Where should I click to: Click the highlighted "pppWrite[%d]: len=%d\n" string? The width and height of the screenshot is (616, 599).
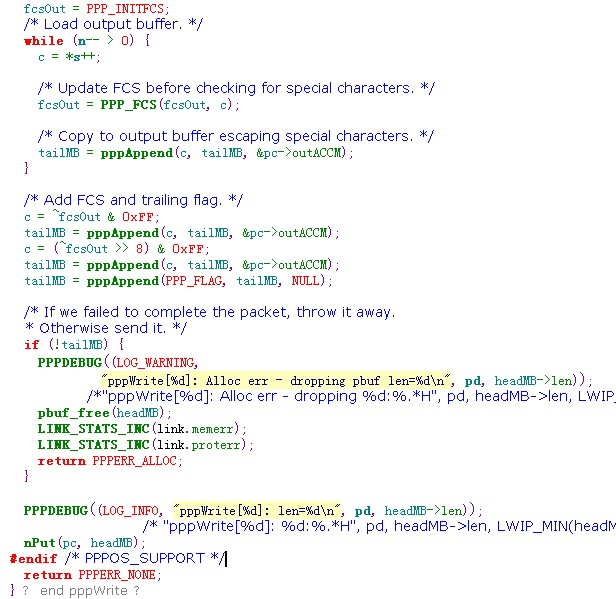coord(257,510)
